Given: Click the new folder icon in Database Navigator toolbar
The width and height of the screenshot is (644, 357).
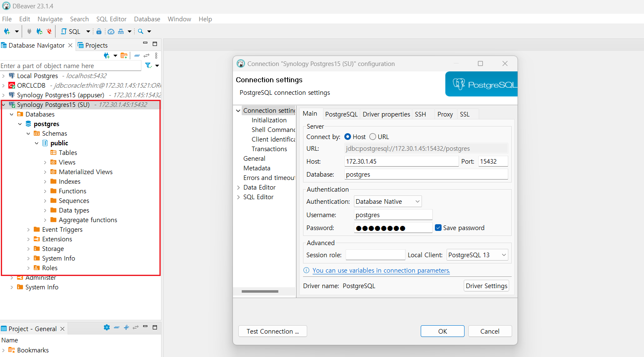Looking at the screenshot, I should 124,56.
